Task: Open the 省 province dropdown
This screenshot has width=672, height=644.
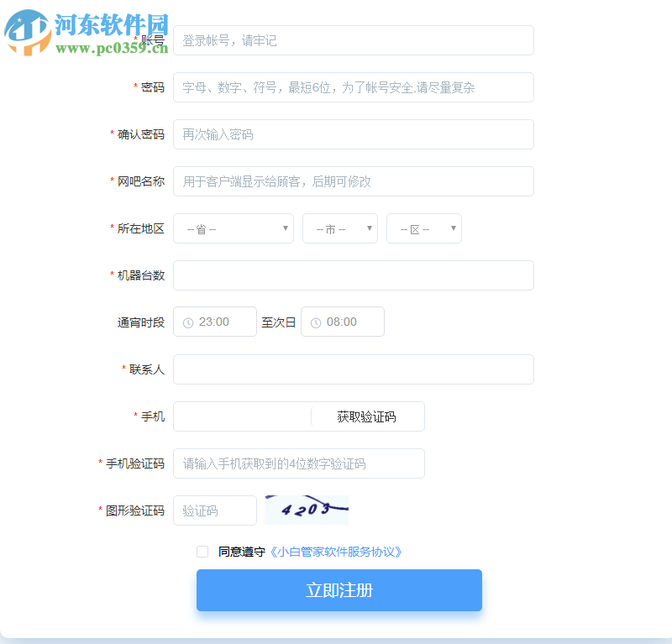Action: tap(233, 228)
